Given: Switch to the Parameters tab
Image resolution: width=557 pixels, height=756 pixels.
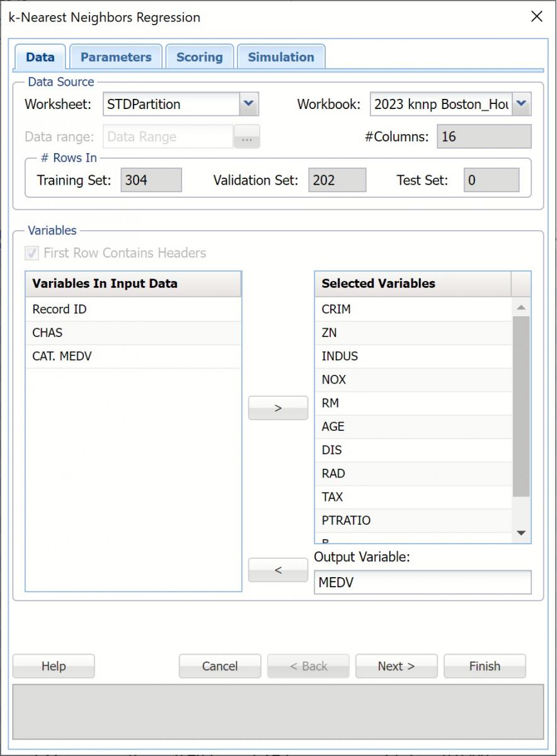Looking at the screenshot, I should (116, 57).
